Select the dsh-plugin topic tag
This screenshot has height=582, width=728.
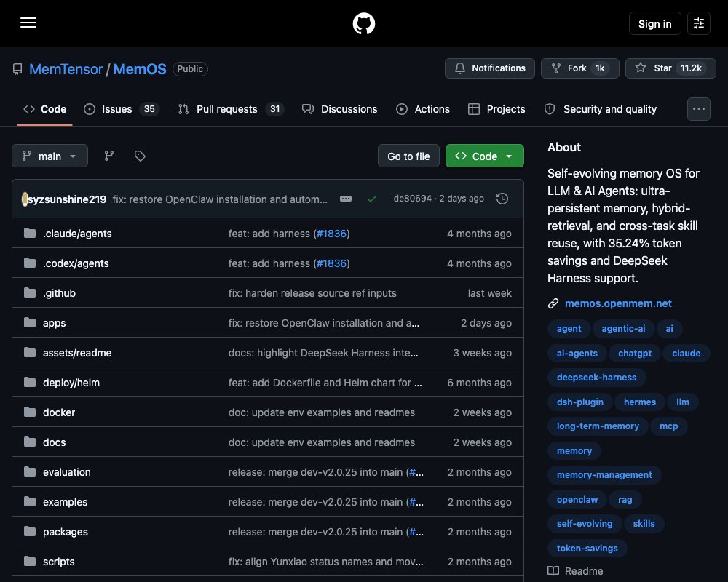[580, 402]
